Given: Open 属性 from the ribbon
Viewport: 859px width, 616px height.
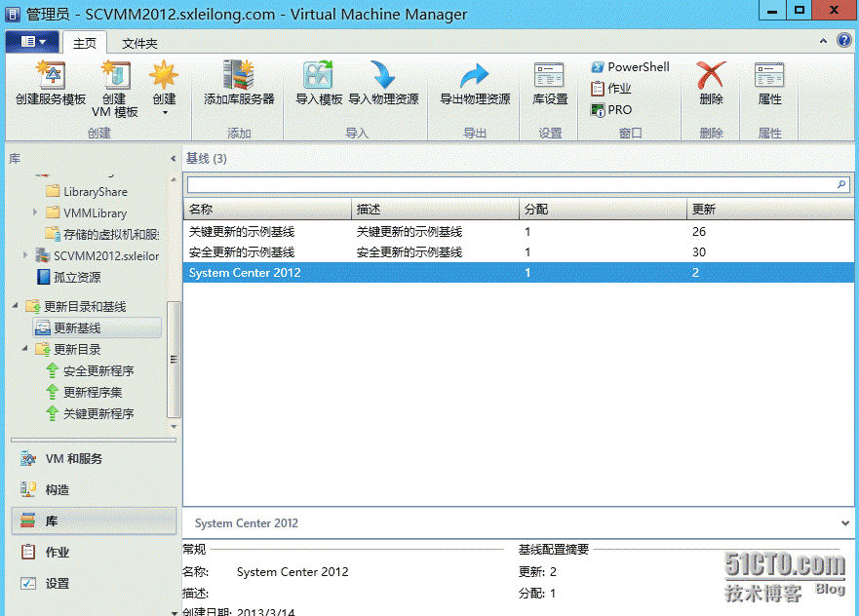Looking at the screenshot, I should click(x=769, y=84).
